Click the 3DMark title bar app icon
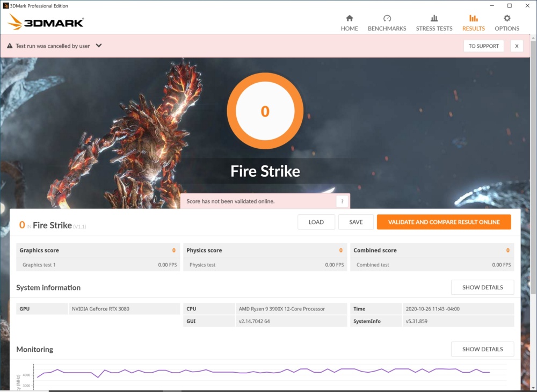This screenshot has width=537, height=392. [5, 5]
